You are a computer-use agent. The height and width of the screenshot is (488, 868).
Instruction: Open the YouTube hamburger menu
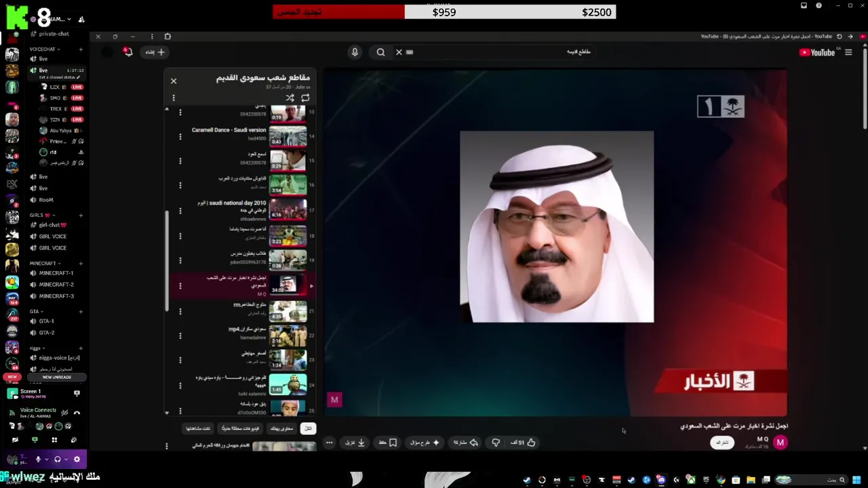click(848, 52)
